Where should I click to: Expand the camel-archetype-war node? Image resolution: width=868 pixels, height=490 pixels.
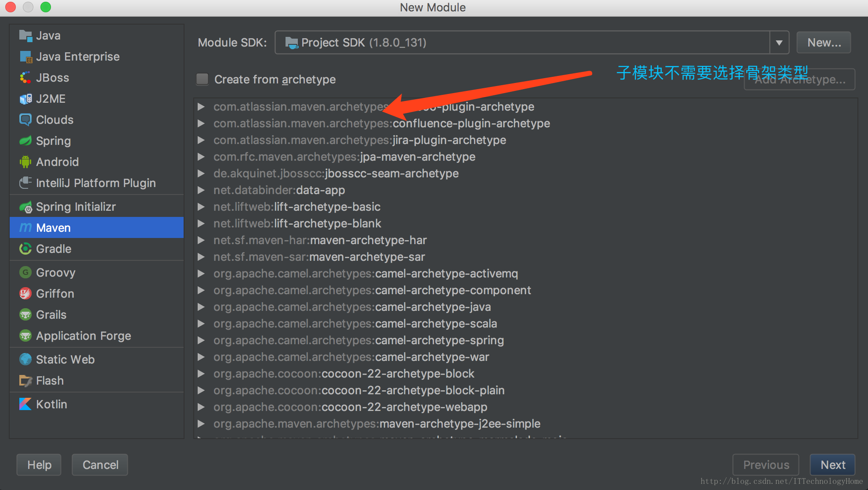point(201,357)
